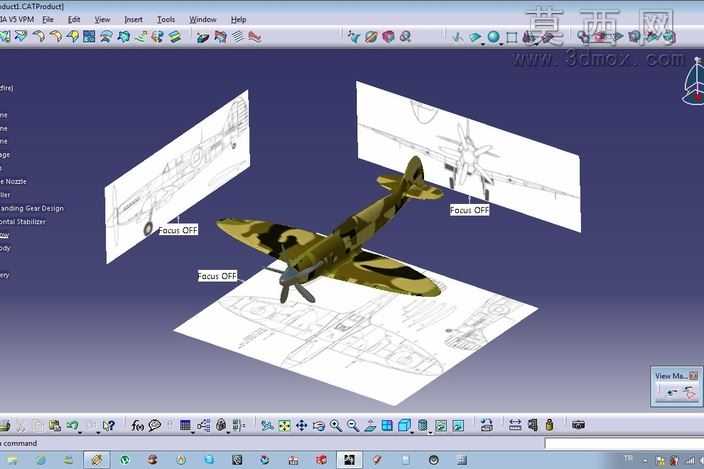Viewport: 704px width, 469px height.
Task: Click left icon in View Mode palette
Action: point(670,393)
